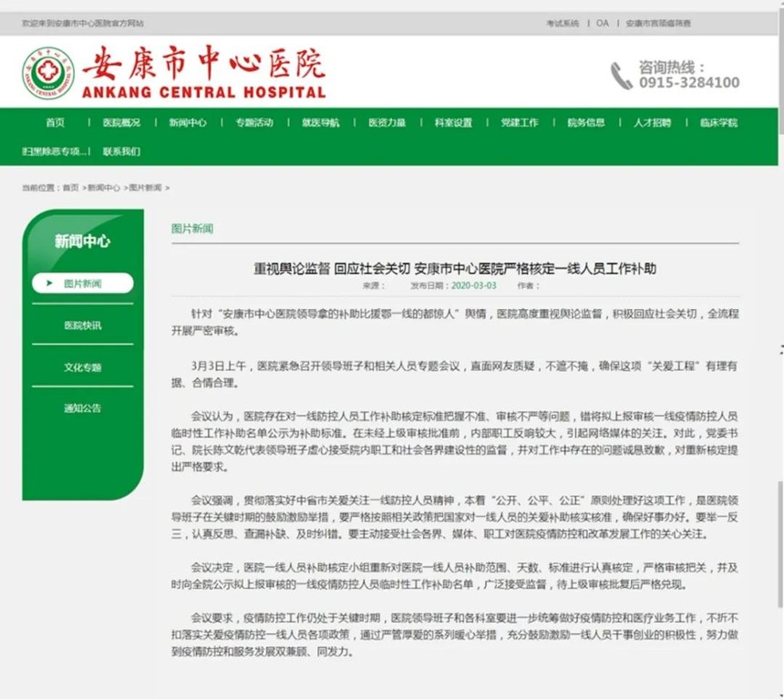The image size is (784, 700).
Task: Click the article title 重视舆论监督 回应社会关切
Action: (455, 269)
